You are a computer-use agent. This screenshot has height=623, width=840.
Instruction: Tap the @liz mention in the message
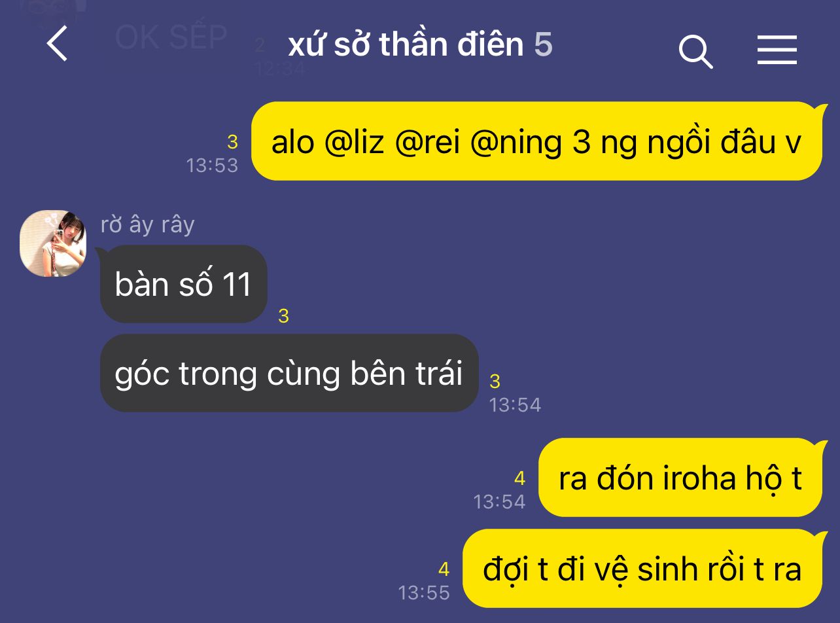pos(354,143)
